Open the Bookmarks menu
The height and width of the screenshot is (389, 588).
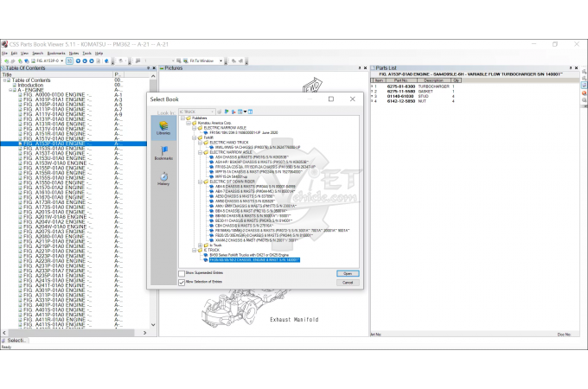[56, 54]
